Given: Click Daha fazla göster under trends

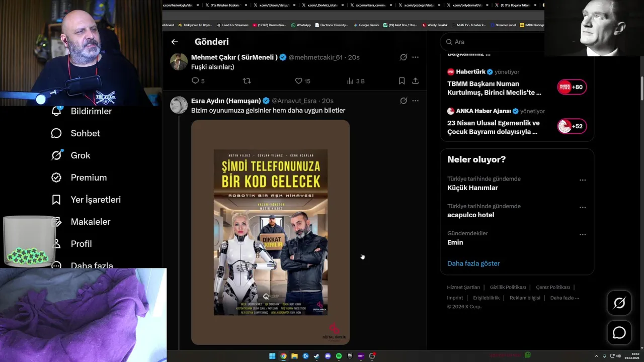Looking at the screenshot, I should 473,263.
